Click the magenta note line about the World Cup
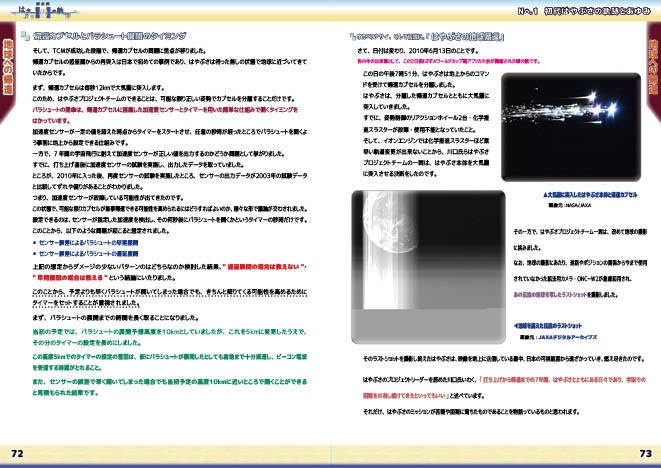The image size is (661, 468). [x=449, y=61]
